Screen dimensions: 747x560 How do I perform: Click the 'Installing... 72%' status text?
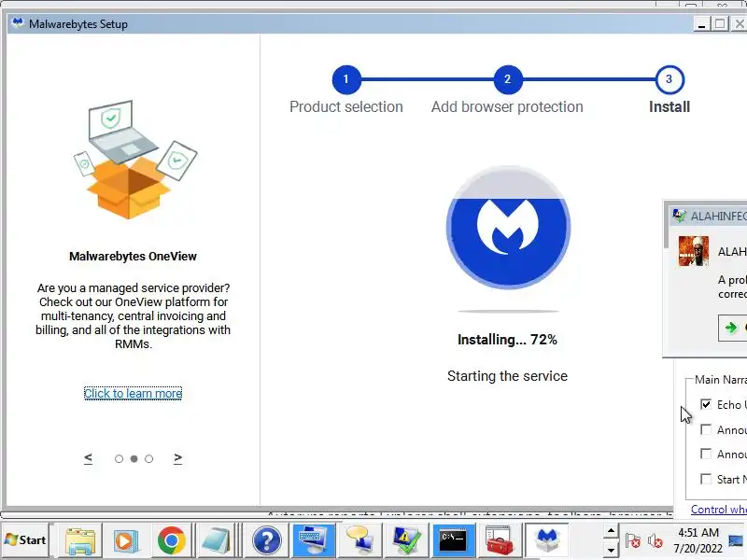(x=507, y=340)
